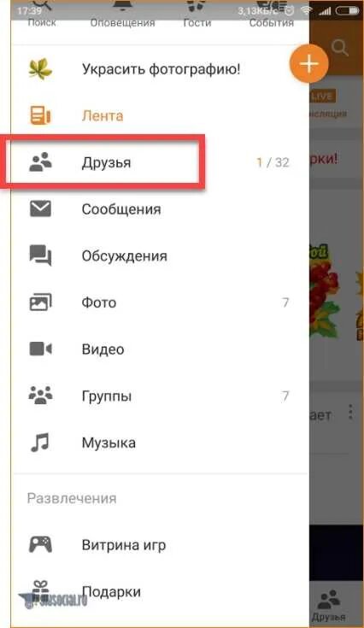
Task: Select Украсить фотографию! menu entry
Action: point(160,69)
